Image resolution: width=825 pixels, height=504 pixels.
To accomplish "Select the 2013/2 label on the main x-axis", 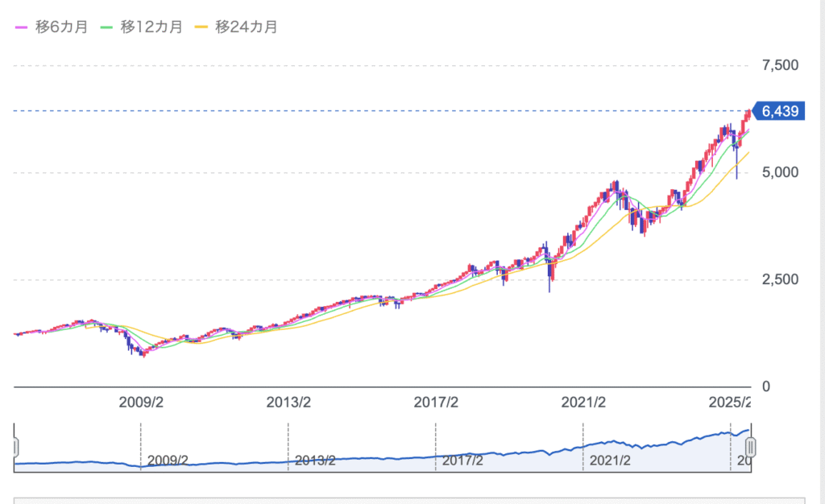I will [288, 403].
